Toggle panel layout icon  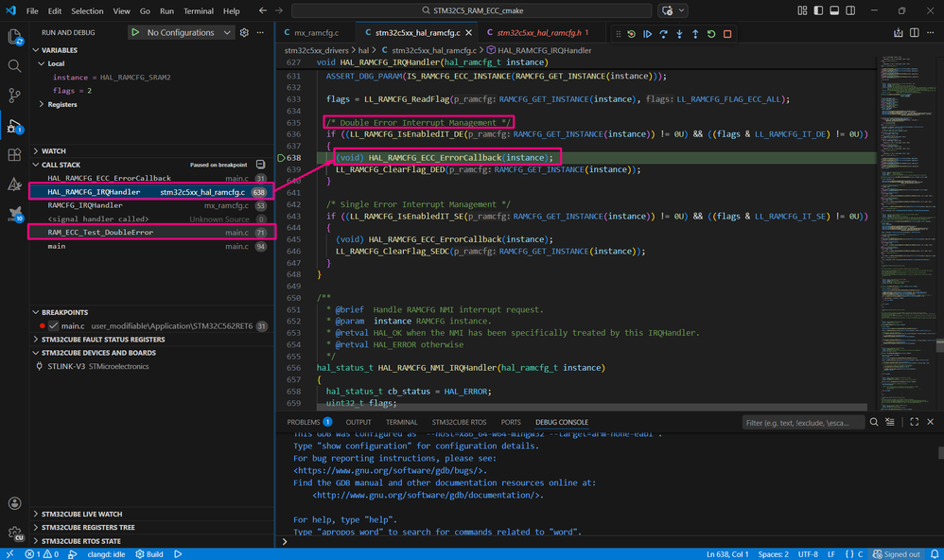834,10
